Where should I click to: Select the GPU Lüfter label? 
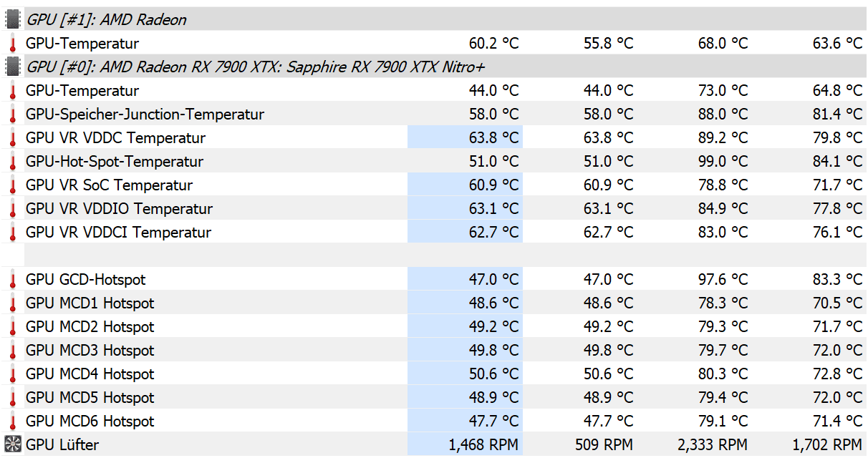click(x=62, y=445)
